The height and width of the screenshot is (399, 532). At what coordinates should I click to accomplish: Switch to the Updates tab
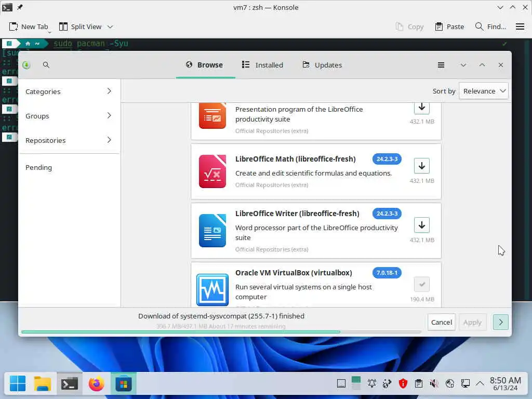(322, 65)
